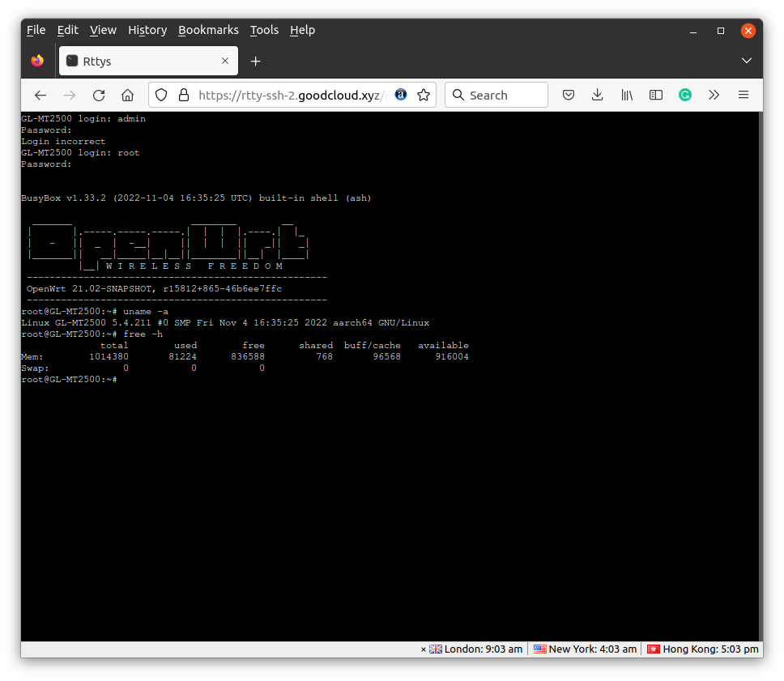This screenshot has width=784, height=681.
Task: Open the Bookmarks menu
Action: pyautogui.click(x=208, y=30)
